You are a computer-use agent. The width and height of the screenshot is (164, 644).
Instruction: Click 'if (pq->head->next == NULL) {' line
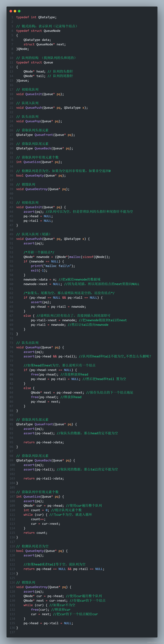50,370
